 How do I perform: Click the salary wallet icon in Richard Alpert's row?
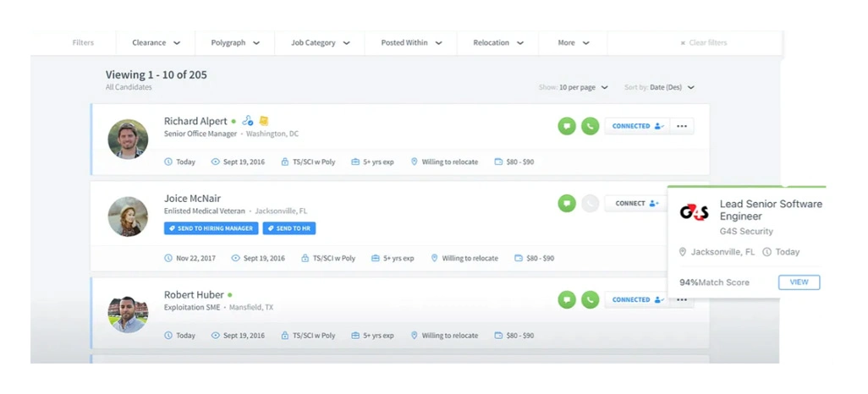(x=498, y=161)
